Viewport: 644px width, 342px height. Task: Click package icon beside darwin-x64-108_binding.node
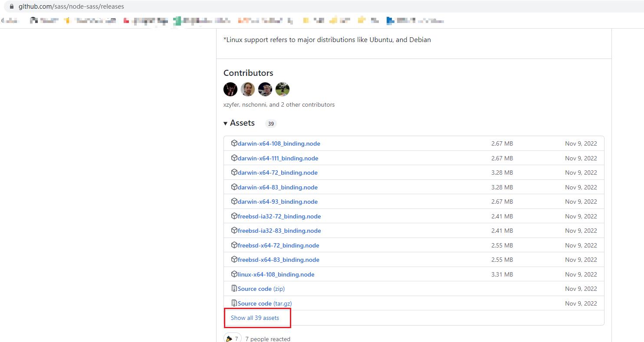click(x=234, y=143)
